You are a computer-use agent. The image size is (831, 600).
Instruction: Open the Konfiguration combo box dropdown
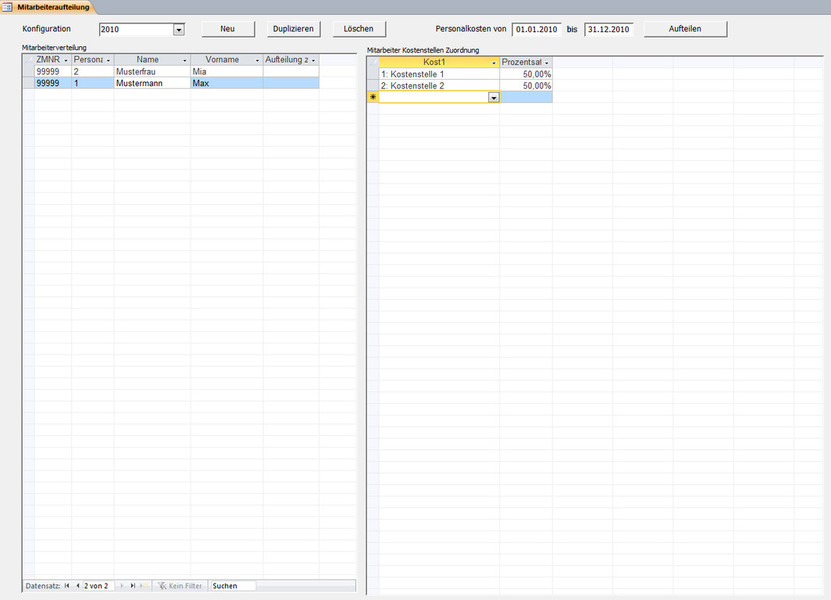click(179, 30)
